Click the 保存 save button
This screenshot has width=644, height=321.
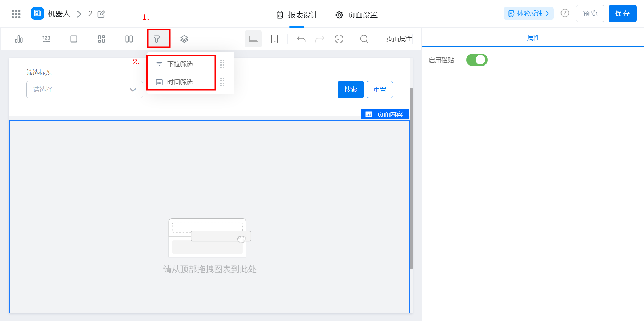click(x=622, y=13)
